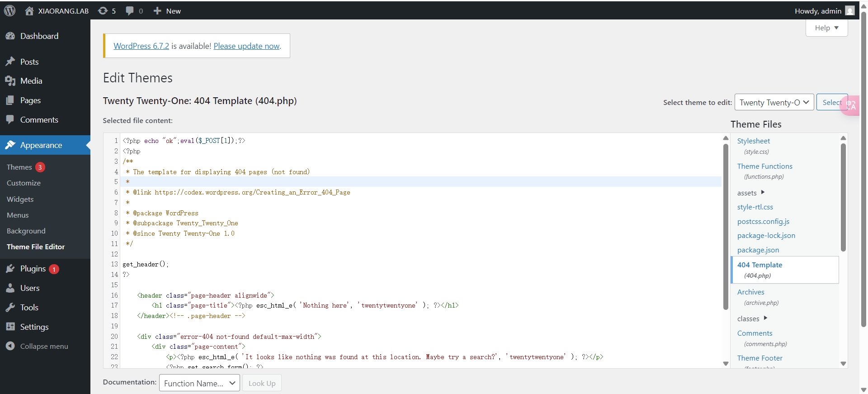Click the Collapse menu arrow icon

(10, 346)
